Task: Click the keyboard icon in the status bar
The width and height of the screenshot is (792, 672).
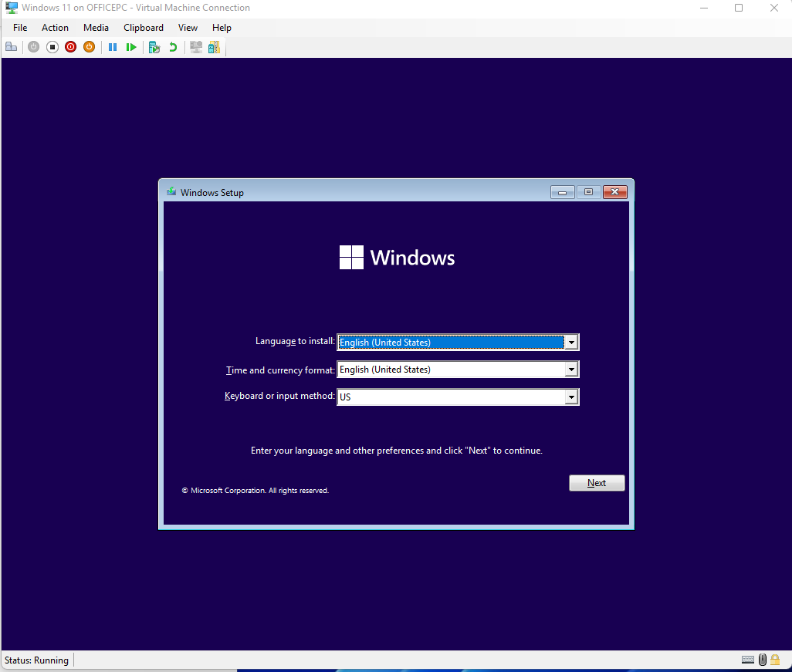Action: (x=747, y=660)
